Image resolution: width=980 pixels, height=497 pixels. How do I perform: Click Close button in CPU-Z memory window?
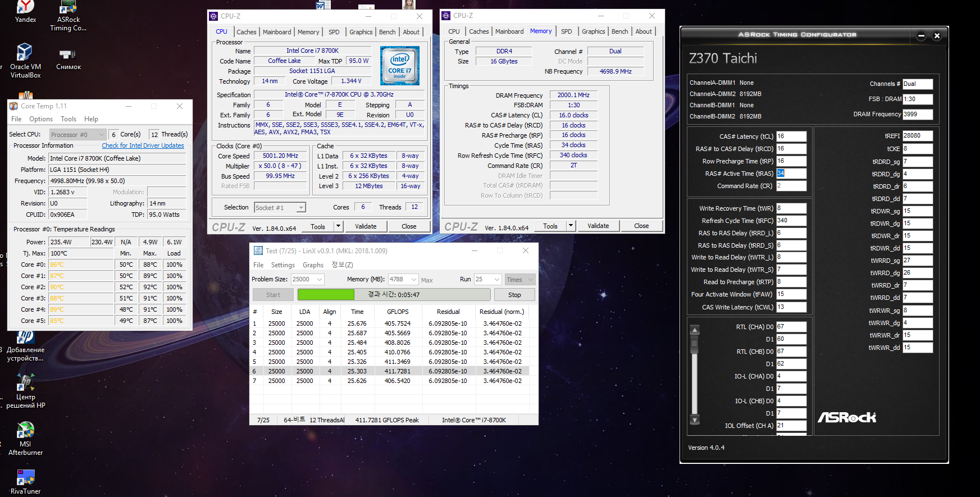(x=641, y=226)
